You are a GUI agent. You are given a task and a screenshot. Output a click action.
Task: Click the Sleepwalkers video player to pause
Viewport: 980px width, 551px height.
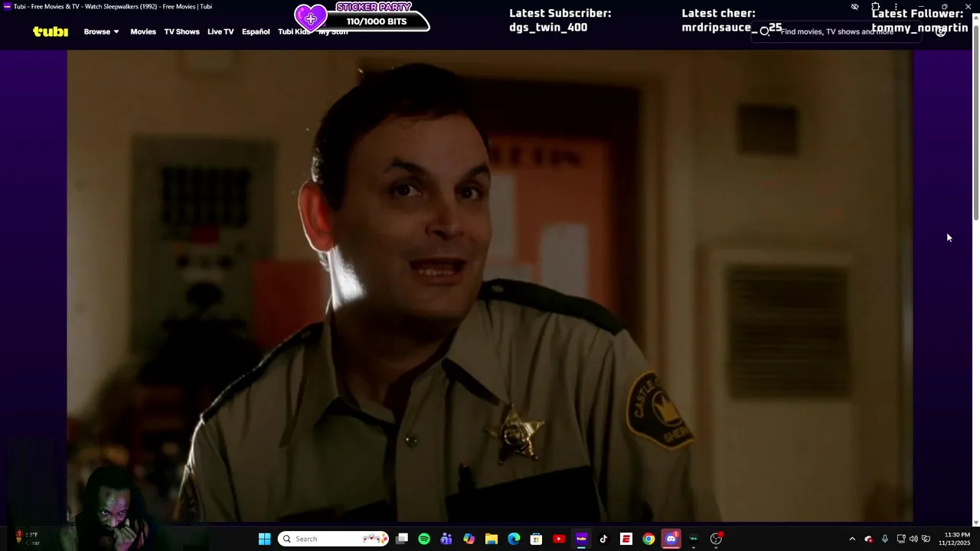pyautogui.click(x=490, y=285)
